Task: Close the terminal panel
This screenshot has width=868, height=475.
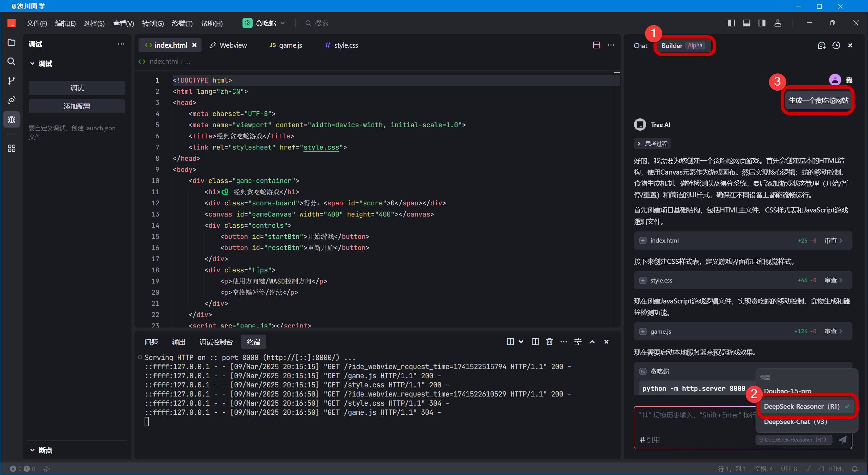Action: click(606, 342)
